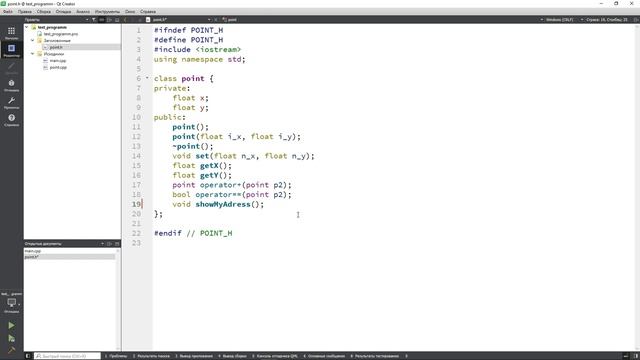Collapse the Исходники folder node
Viewport: 640px width, 360px height.
tap(33, 54)
